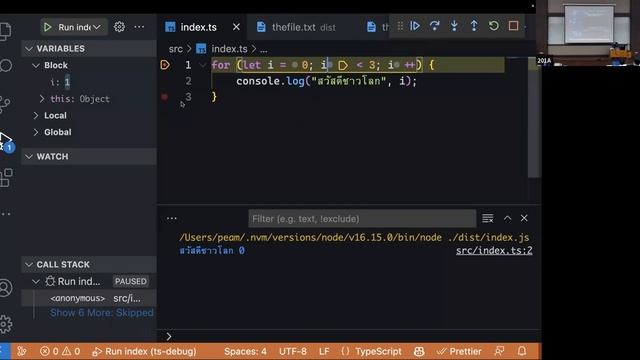
Task: Collapse the Block scope
Action: click(x=36, y=65)
